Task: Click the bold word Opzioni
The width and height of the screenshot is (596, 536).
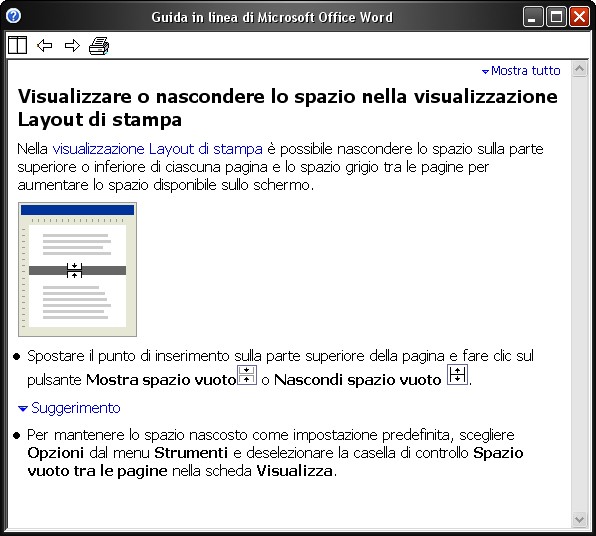Action: pos(55,453)
